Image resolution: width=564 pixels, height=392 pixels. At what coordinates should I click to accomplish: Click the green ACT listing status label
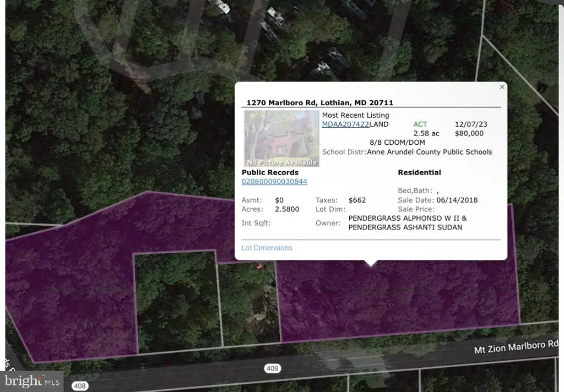coord(420,124)
